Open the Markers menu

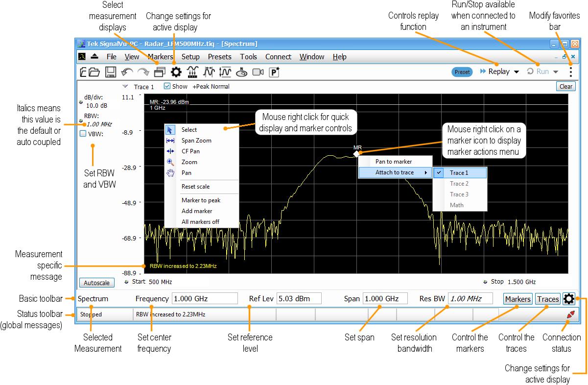point(160,57)
